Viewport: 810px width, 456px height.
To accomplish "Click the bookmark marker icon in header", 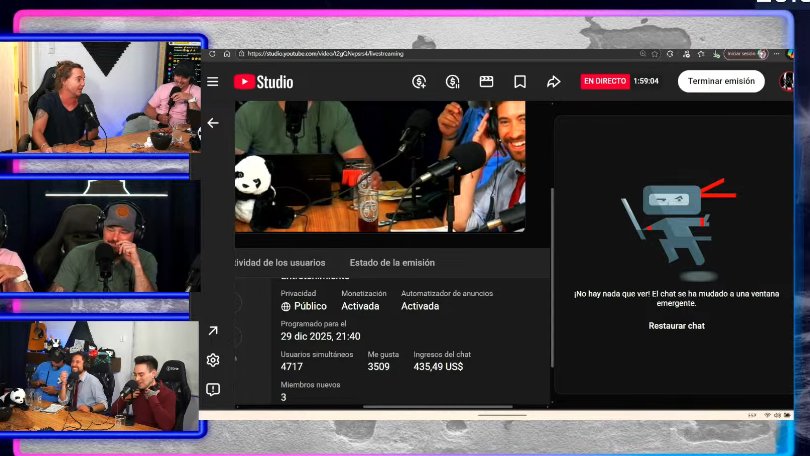I will [x=520, y=82].
